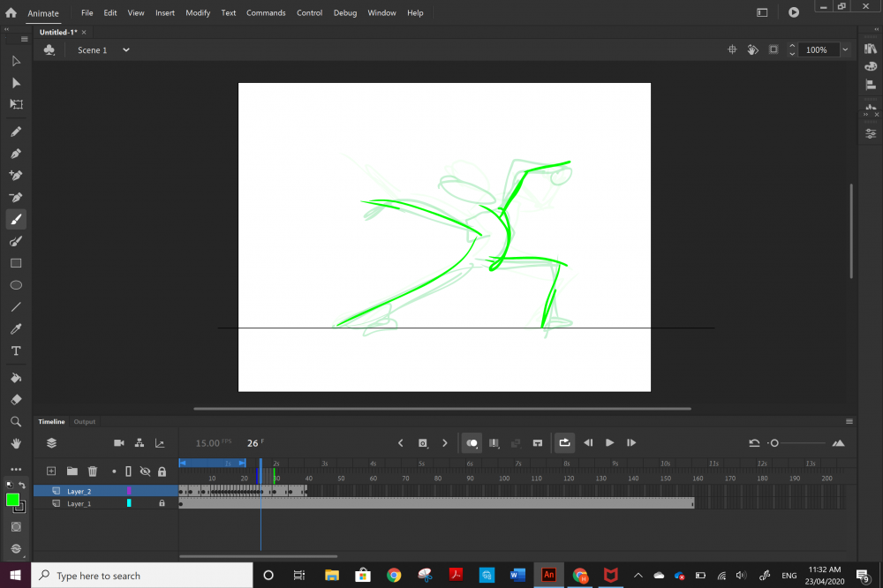
Task: Select the Eyedropper tool
Action: coord(16,329)
